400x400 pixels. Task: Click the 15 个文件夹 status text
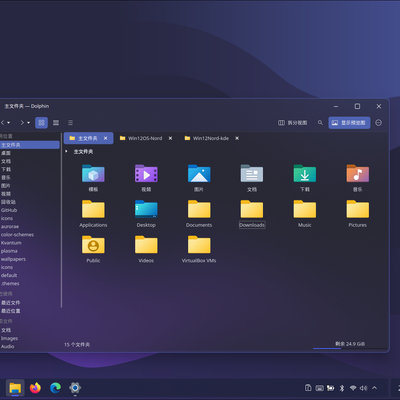(77, 345)
